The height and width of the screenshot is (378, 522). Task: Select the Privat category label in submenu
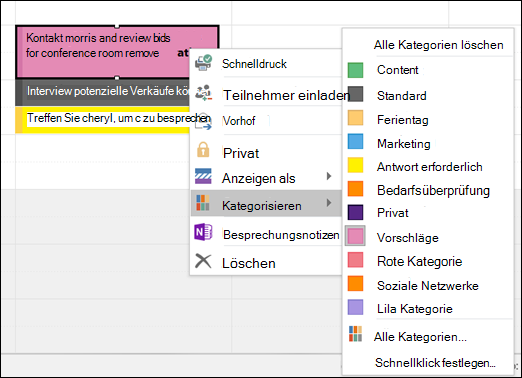392,213
